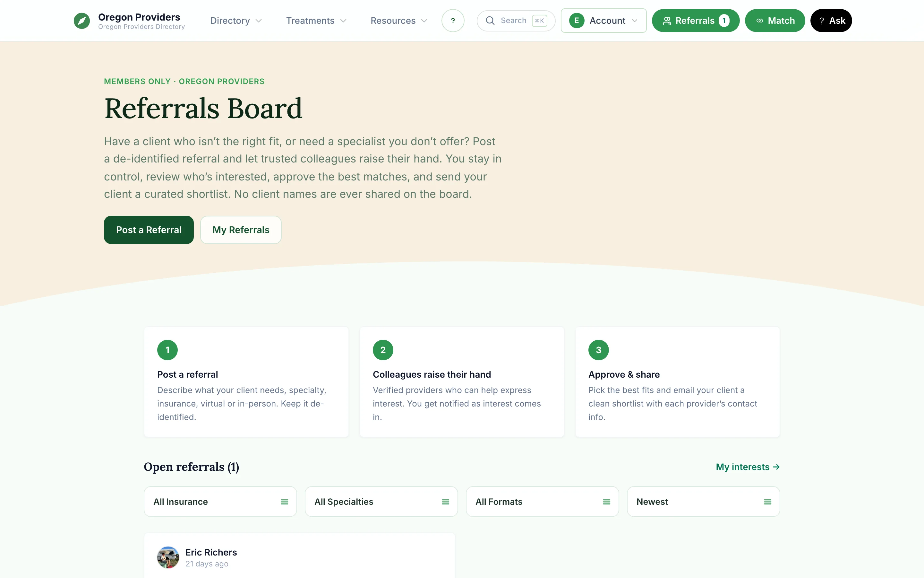
Task: Click the "MEMBERS ONLY · OREGON PROVIDERS" label
Action: coord(184,82)
